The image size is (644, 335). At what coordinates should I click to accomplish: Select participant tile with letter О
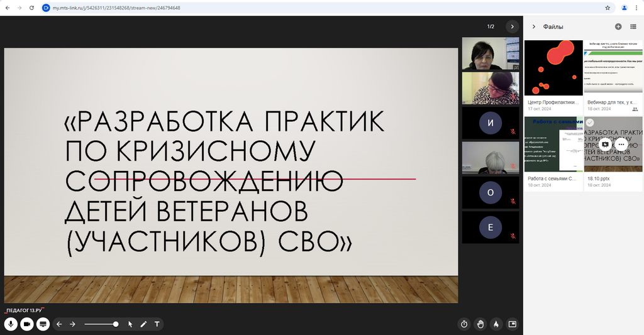click(491, 192)
